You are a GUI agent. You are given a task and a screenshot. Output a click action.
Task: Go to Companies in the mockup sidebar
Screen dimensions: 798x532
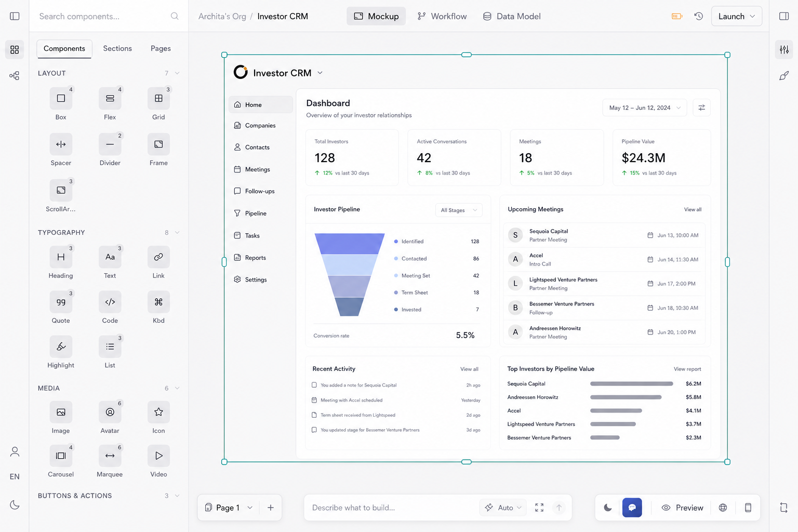coord(260,125)
